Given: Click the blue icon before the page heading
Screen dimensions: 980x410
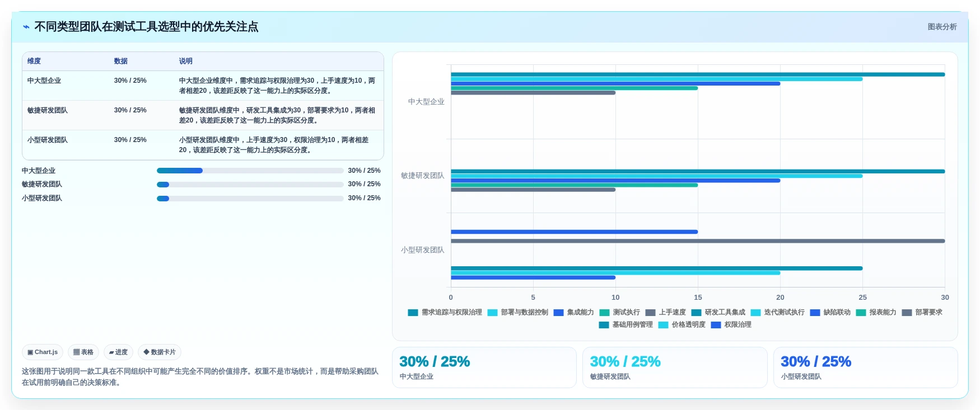Looking at the screenshot, I should 26,27.
